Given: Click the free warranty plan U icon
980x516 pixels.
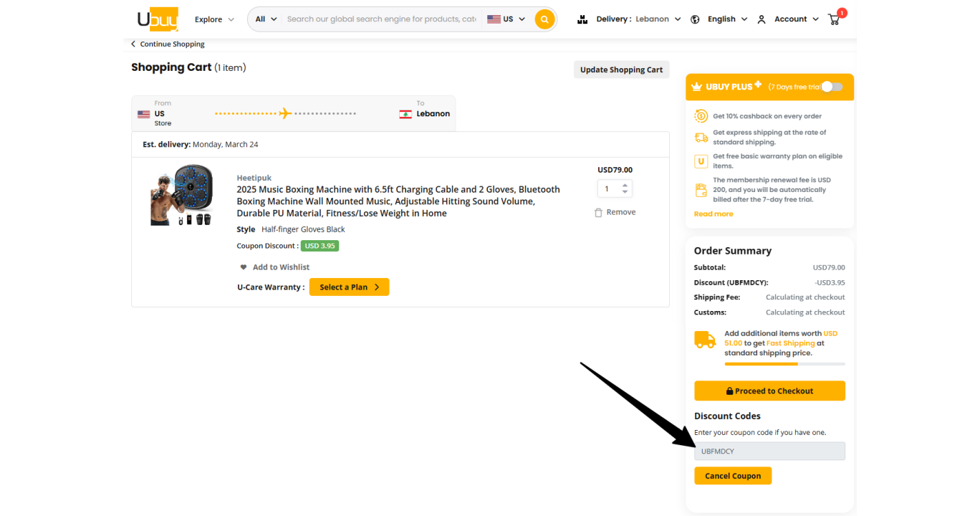Looking at the screenshot, I should (701, 161).
